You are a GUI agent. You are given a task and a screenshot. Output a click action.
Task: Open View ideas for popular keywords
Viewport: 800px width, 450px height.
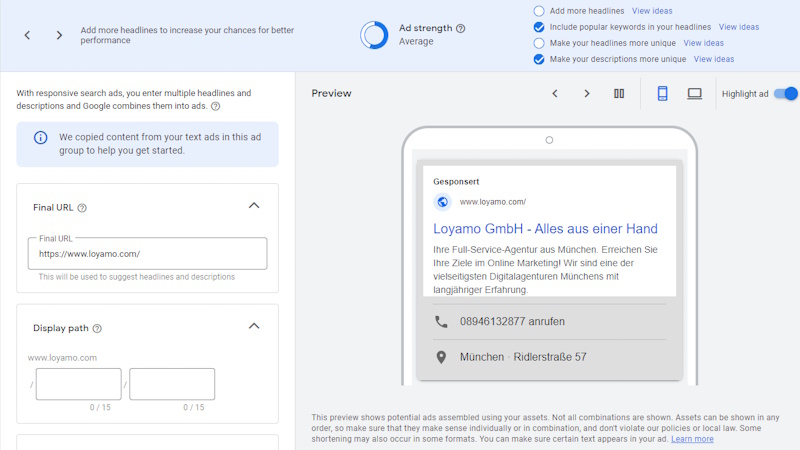tap(739, 27)
